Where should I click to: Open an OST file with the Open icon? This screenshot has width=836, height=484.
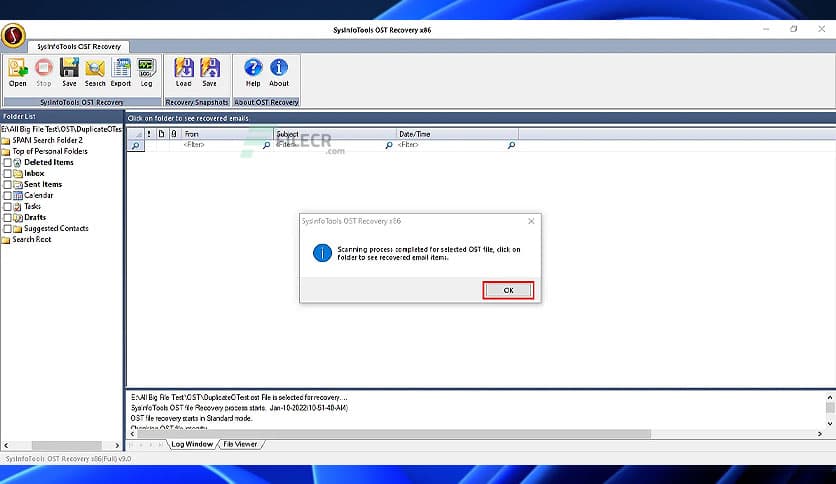(x=18, y=72)
